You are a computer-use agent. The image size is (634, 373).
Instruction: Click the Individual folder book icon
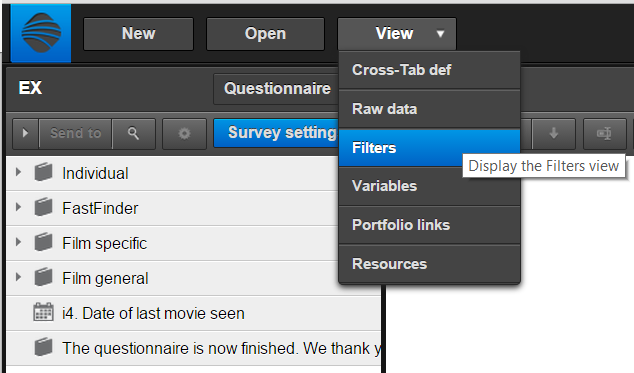[x=43, y=172]
